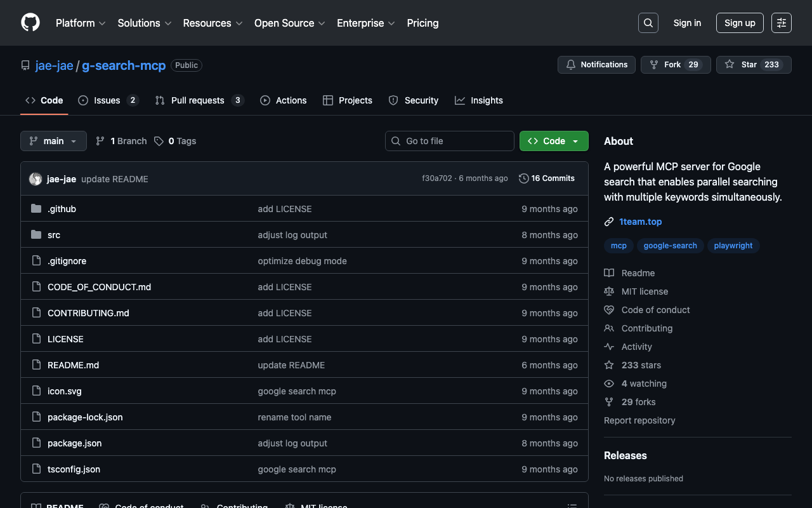Open the src folder
This screenshot has width=812, height=508.
point(54,235)
